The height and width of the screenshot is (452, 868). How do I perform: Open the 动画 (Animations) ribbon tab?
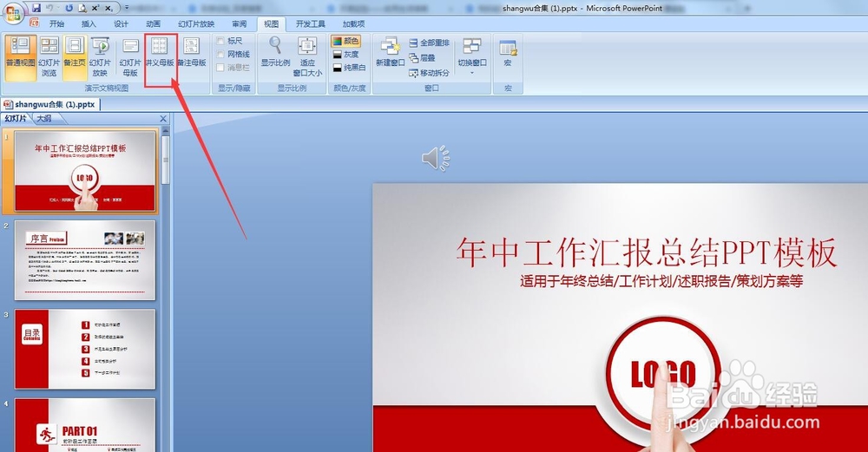[154, 23]
